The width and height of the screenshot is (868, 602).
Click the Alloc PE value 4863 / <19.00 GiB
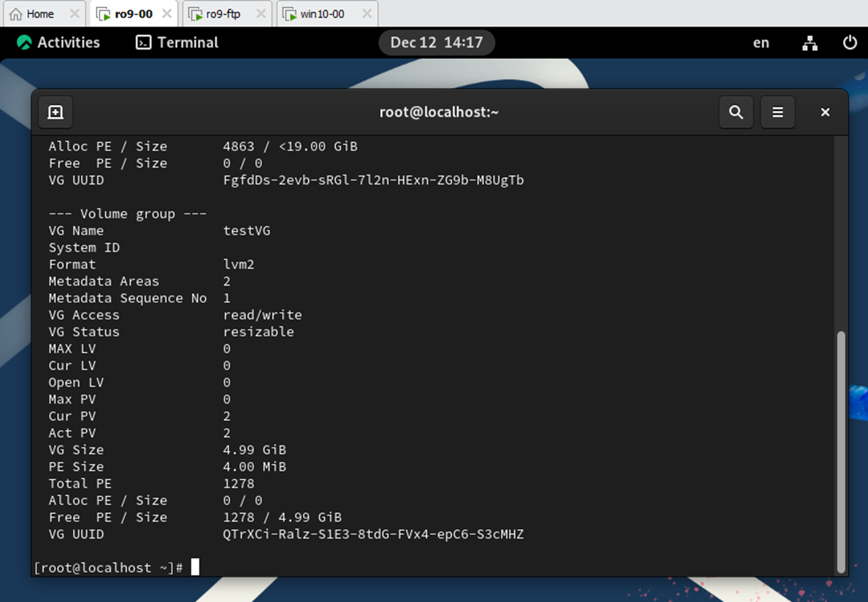290,147
